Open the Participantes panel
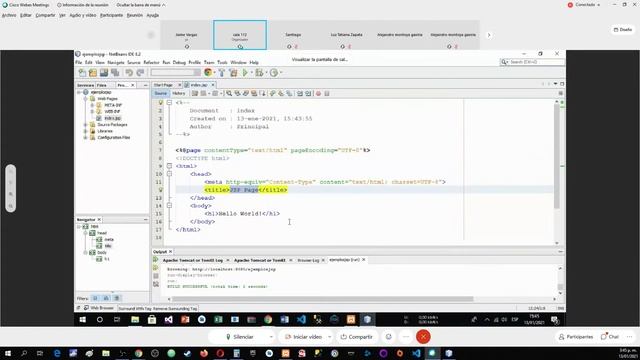Image resolution: width=640 pixels, height=360 pixels. pyautogui.click(x=576, y=337)
